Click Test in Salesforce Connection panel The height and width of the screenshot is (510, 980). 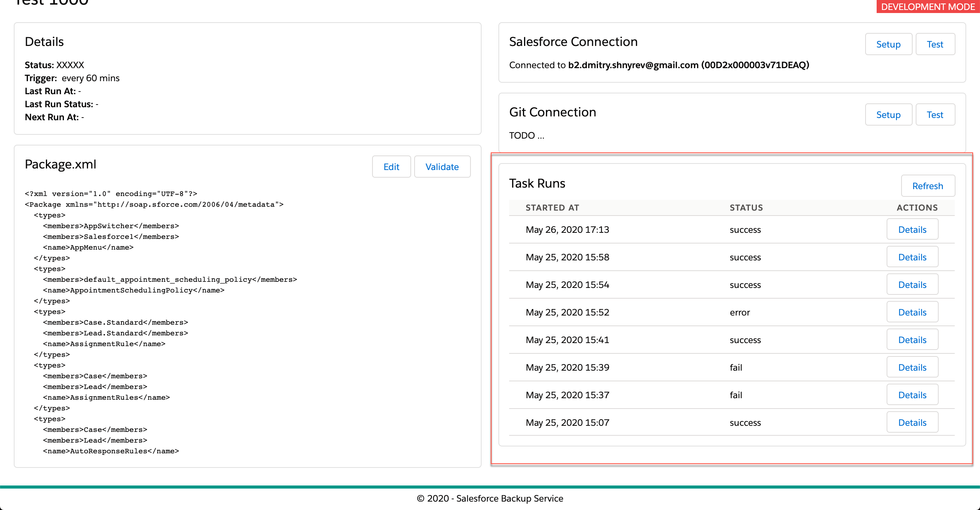(x=935, y=44)
